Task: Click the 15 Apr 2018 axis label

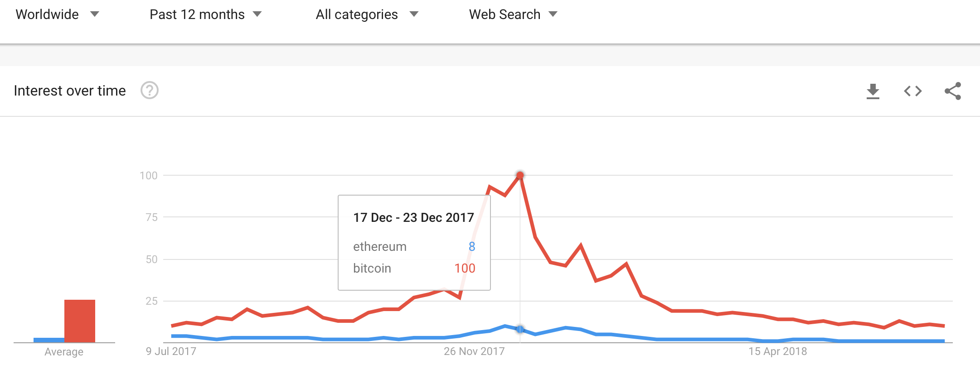Action: pyautogui.click(x=777, y=351)
